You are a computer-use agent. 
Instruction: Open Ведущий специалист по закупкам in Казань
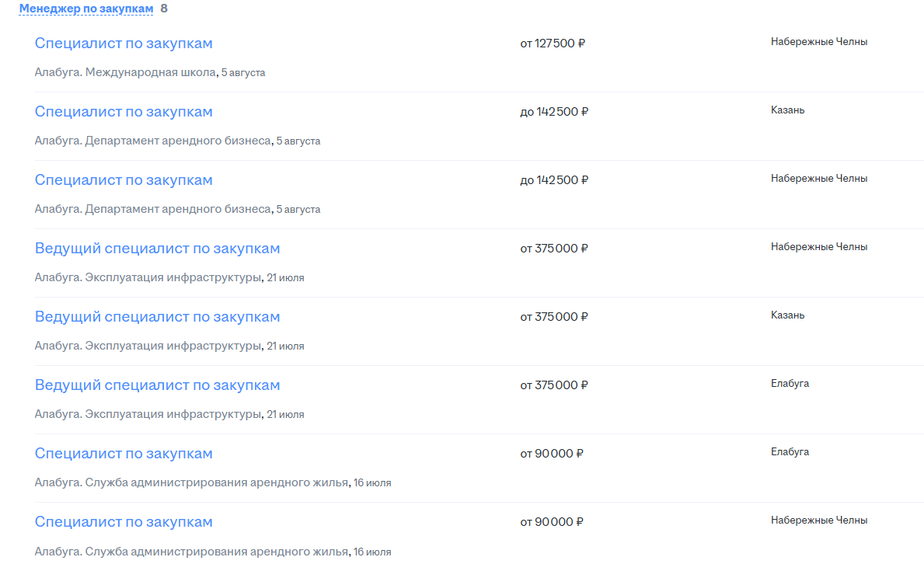coord(157,317)
